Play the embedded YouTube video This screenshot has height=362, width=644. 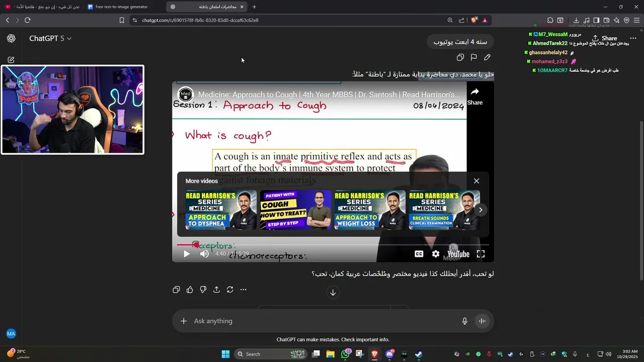pyautogui.click(x=187, y=254)
